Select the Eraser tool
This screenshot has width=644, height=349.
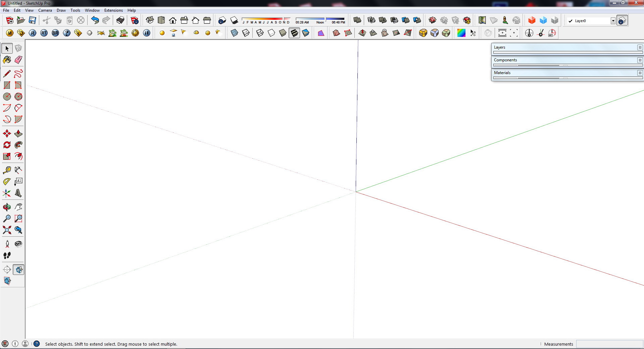(18, 60)
